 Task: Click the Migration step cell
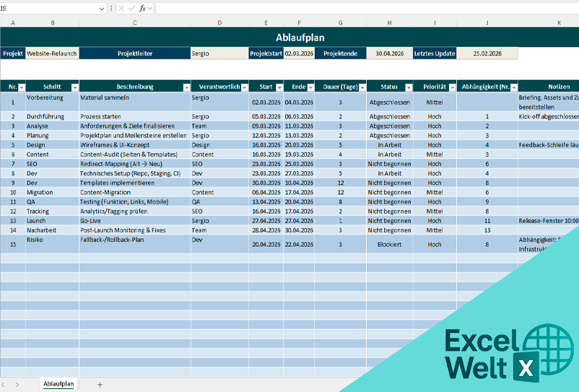click(x=52, y=192)
